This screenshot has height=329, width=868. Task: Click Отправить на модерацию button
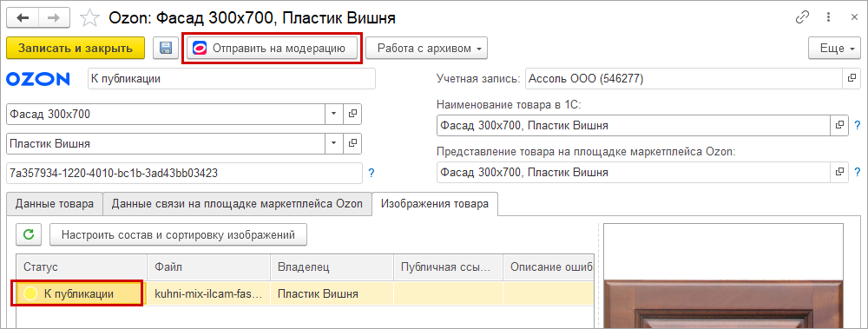point(272,49)
